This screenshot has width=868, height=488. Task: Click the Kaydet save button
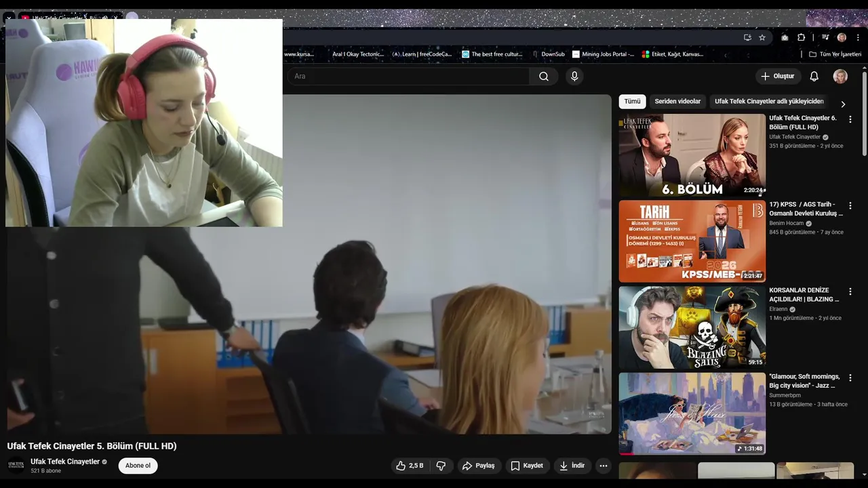527,466
